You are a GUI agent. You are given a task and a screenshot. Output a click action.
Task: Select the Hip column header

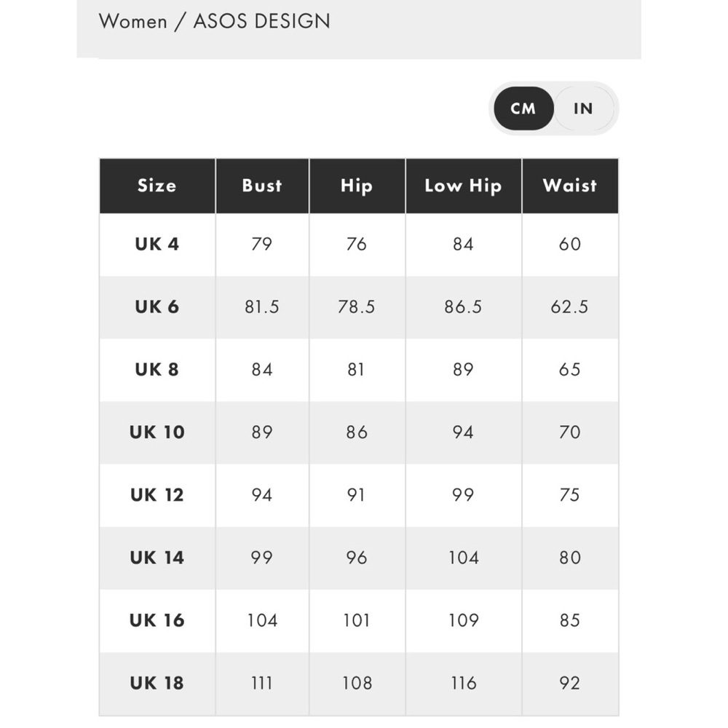point(357,186)
